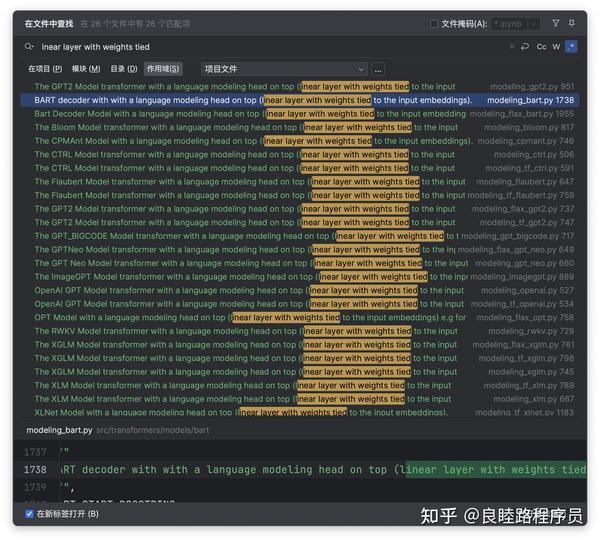The height and width of the screenshot is (541, 600).
Task: Select the modeling_gpt_neo.py 660 result
Action: (x=300, y=263)
